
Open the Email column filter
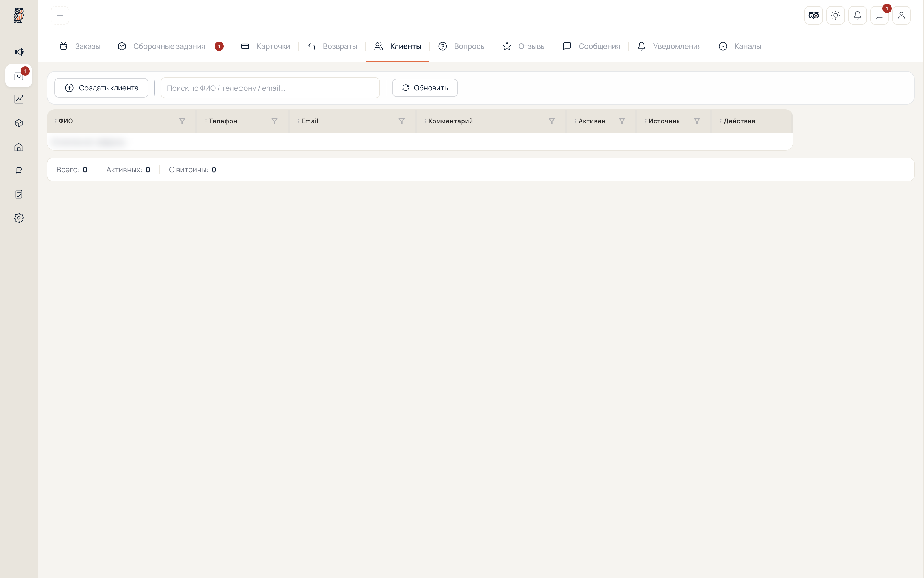(x=402, y=121)
